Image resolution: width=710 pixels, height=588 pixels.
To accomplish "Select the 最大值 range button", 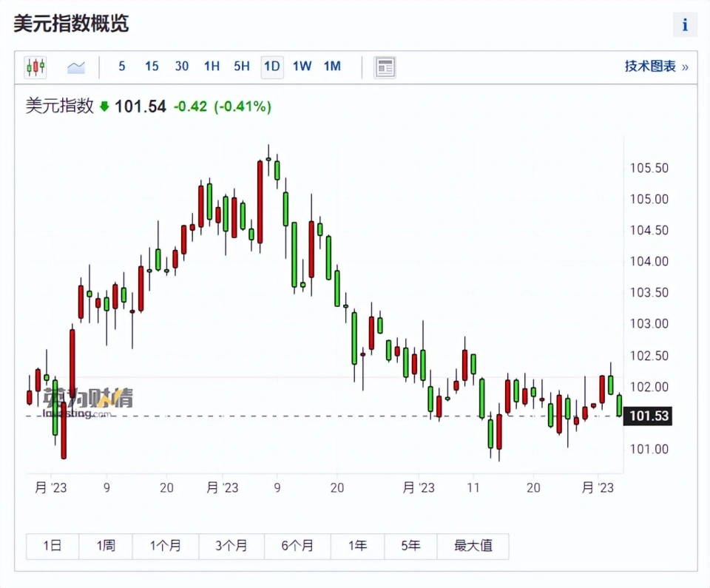I will click(x=473, y=546).
